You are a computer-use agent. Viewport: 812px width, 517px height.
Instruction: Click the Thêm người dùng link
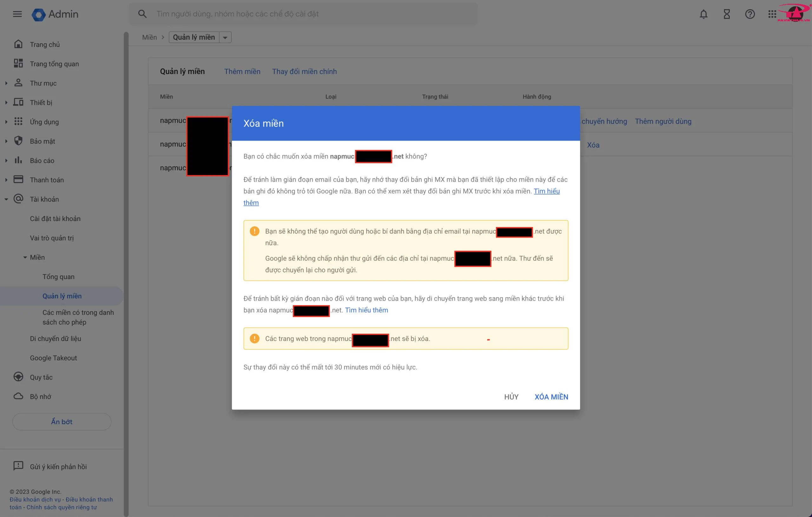663,121
